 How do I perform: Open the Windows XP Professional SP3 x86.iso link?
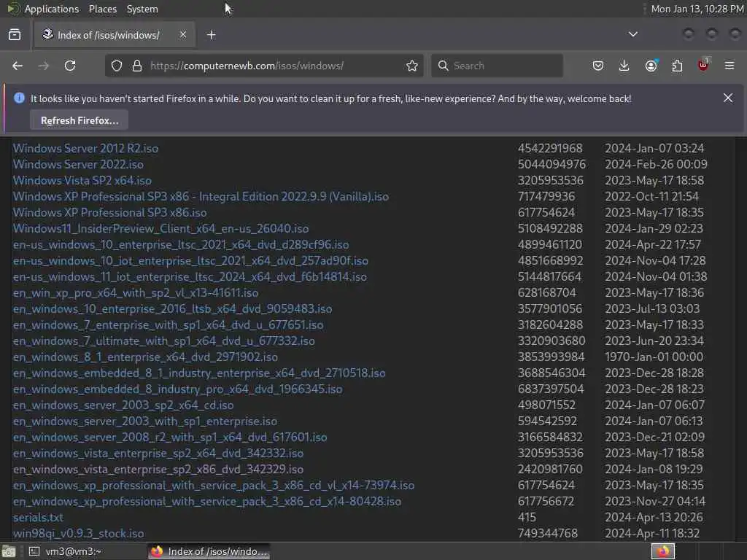click(109, 212)
